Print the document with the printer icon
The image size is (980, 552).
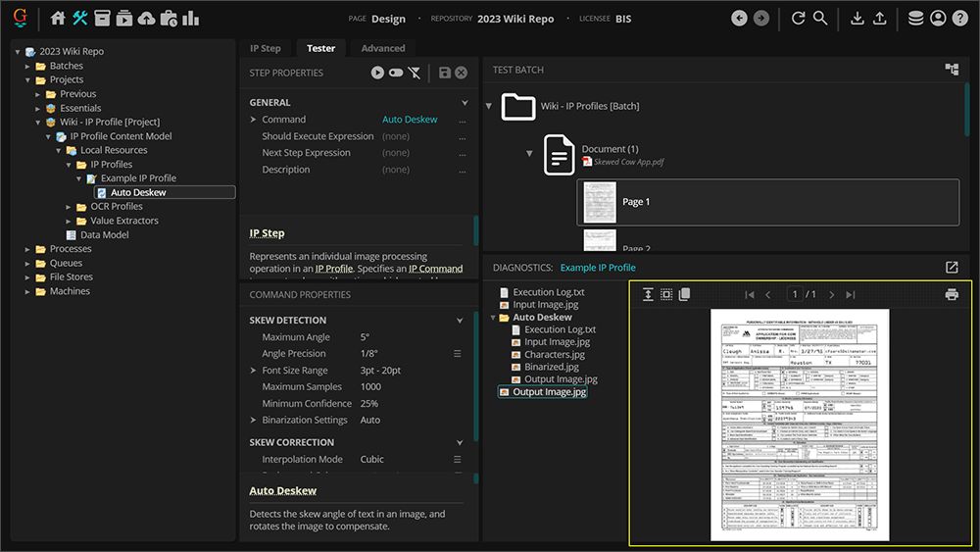tap(951, 294)
